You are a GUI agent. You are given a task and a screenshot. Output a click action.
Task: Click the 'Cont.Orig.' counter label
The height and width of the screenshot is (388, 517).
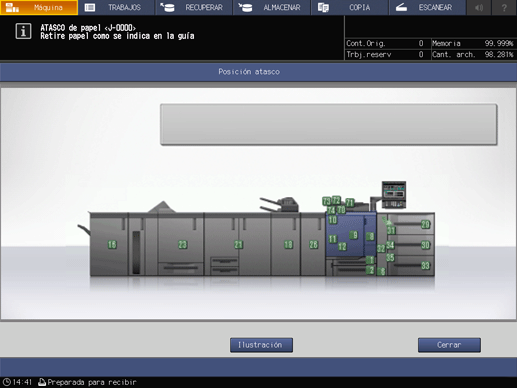point(366,43)
